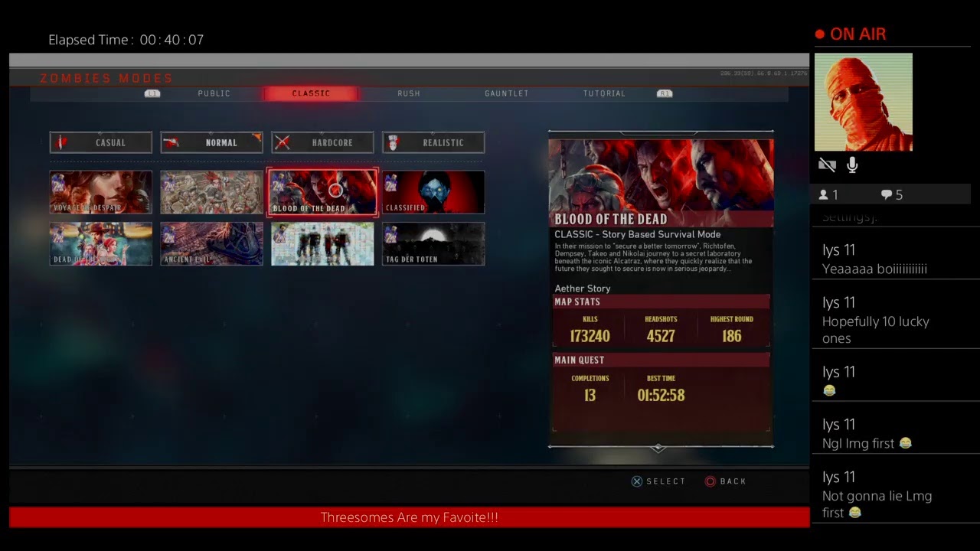The image size is (980, 551).
Task: Go to the GAUNTLET tab
Action: pyautogui.click(x=506, y=93)
